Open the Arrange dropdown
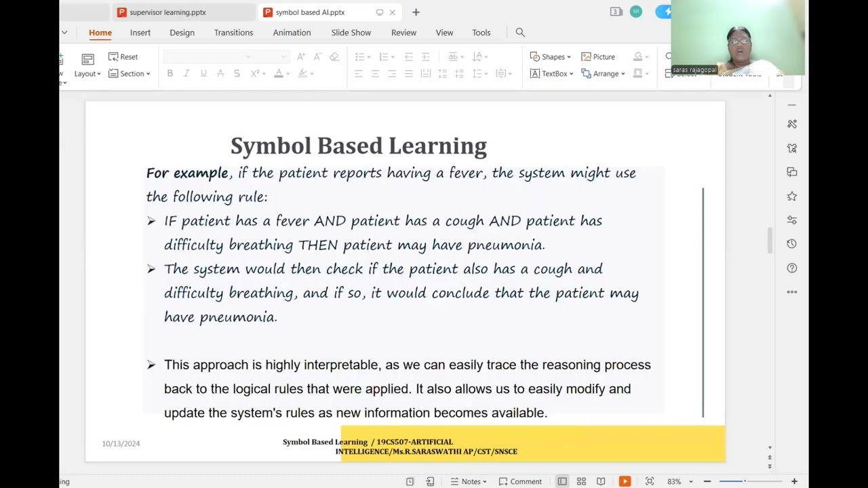The height and width of the screenshot is (488, 868). pos(604,73)
